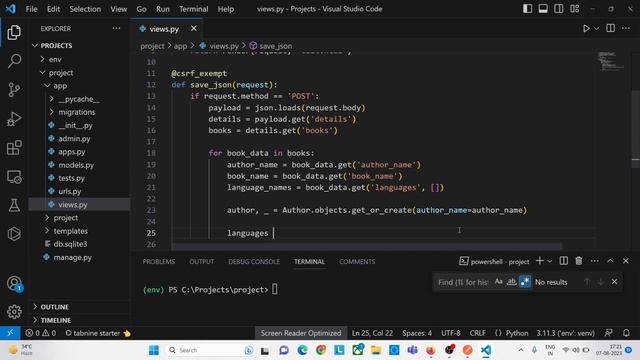Maximize the panel size chevron

610,261
